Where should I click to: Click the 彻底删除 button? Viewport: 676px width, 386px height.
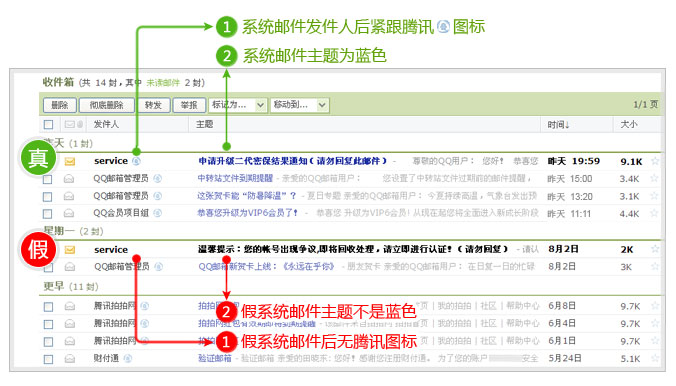click(106, 105)
